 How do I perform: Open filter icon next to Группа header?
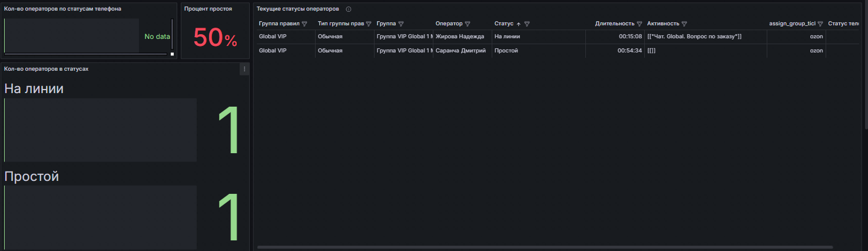pyautogui.click(x=400, y=24)
